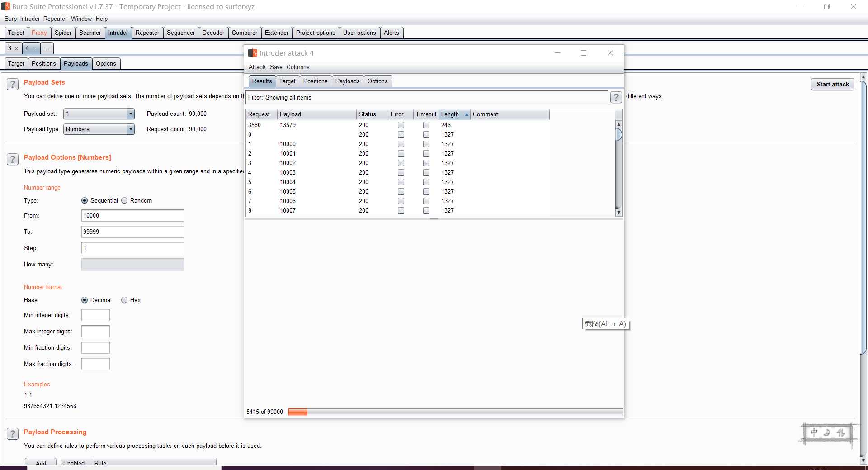Select result row with payload 13579
Image resolution: width=868 pixels, height=470 pixels.
pyautogui.click(x=397, y=125)
